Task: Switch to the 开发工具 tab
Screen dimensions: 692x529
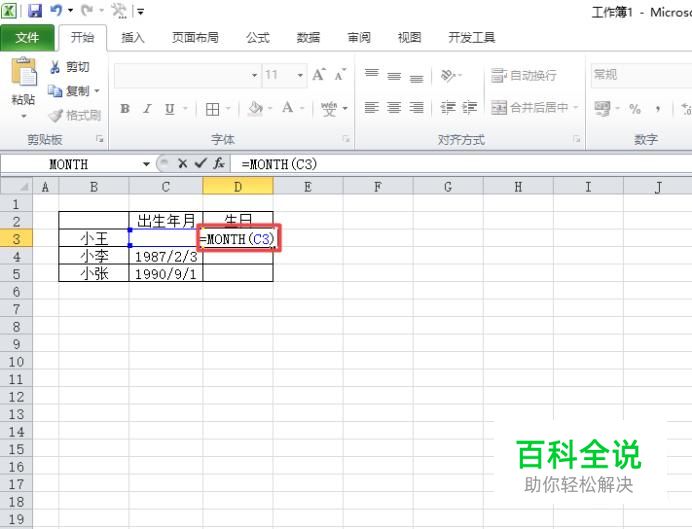Action: pyautogui.click(x=471, y=38)
